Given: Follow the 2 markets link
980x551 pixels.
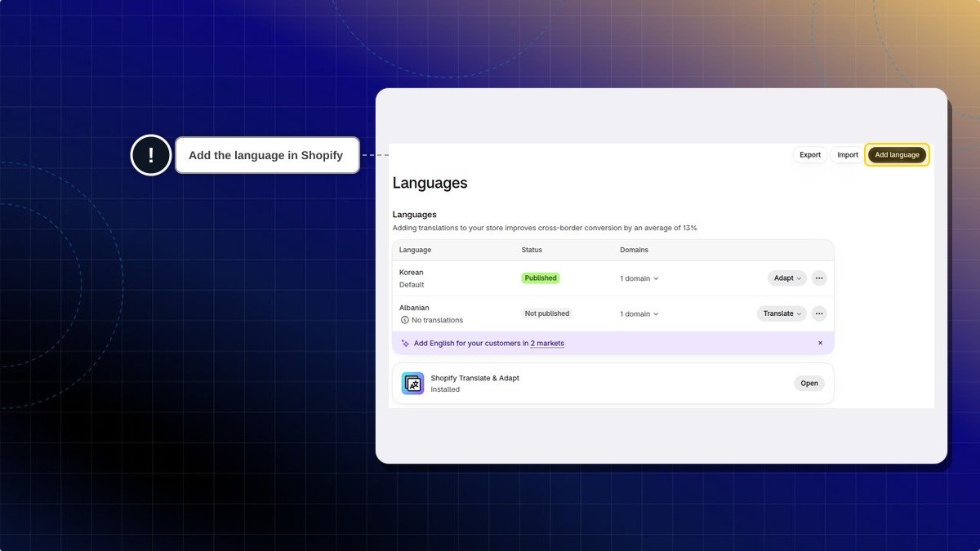Looking at the screenshot, I should (547, 344).
